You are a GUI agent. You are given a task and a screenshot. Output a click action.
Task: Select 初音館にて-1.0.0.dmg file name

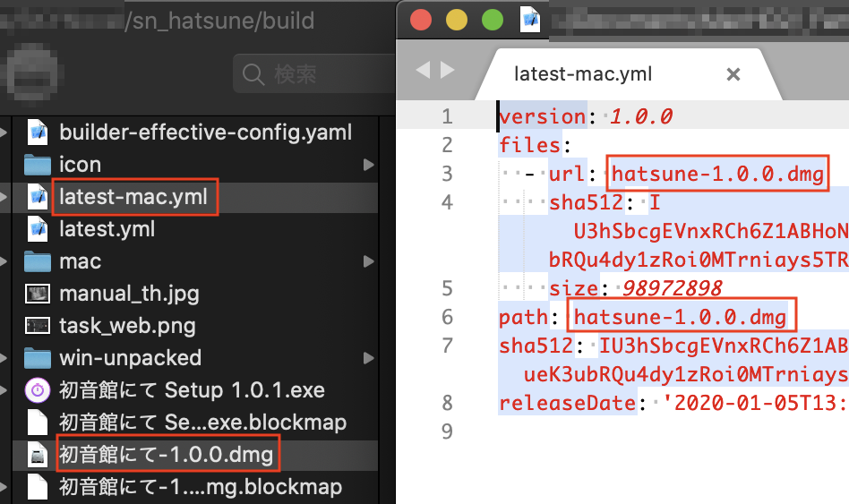(x=166, y=455)
